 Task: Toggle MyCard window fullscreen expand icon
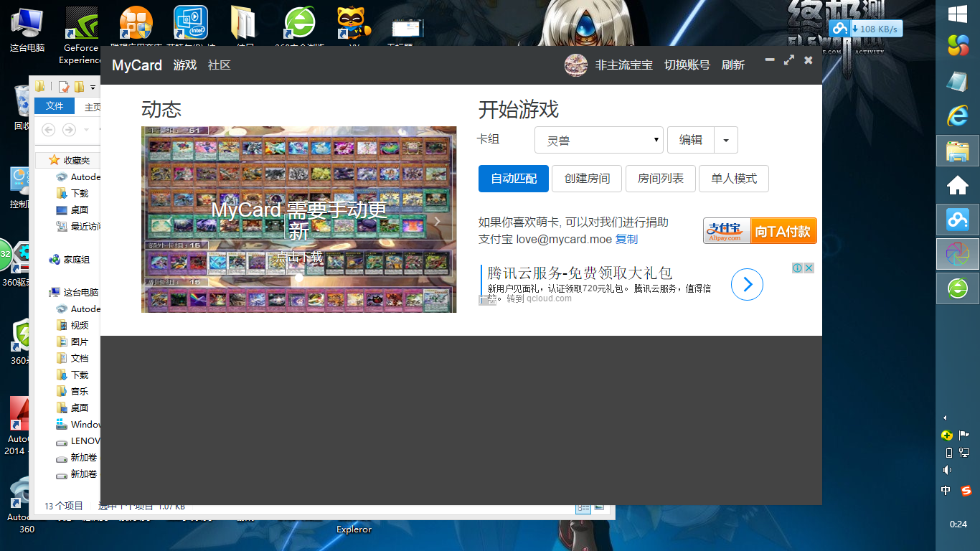(x=789, y=60)
